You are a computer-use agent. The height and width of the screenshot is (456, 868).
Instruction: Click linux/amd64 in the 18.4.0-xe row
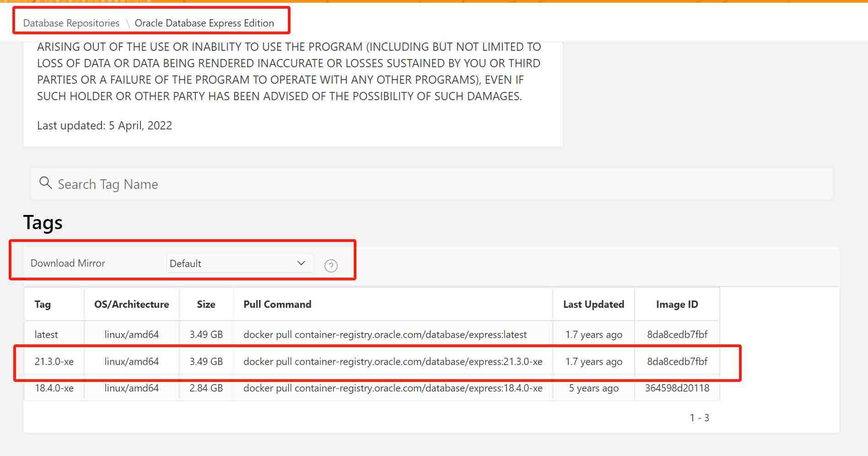pos(131,388)
